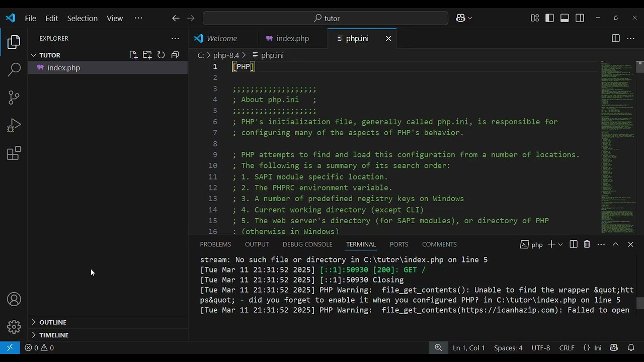
Task: Open the Explorer view in activity bar
Action: (14, 42)
